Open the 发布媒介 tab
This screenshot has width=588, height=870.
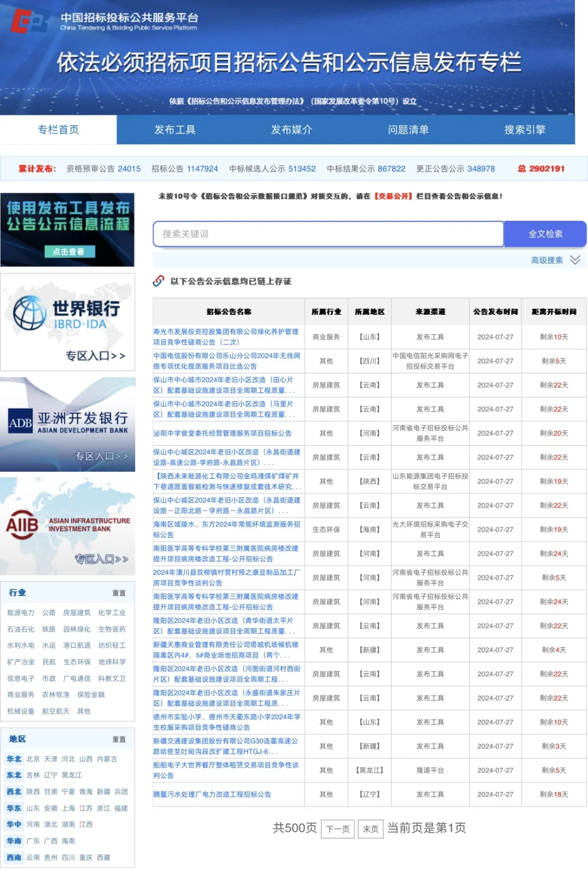coord(291,130)
